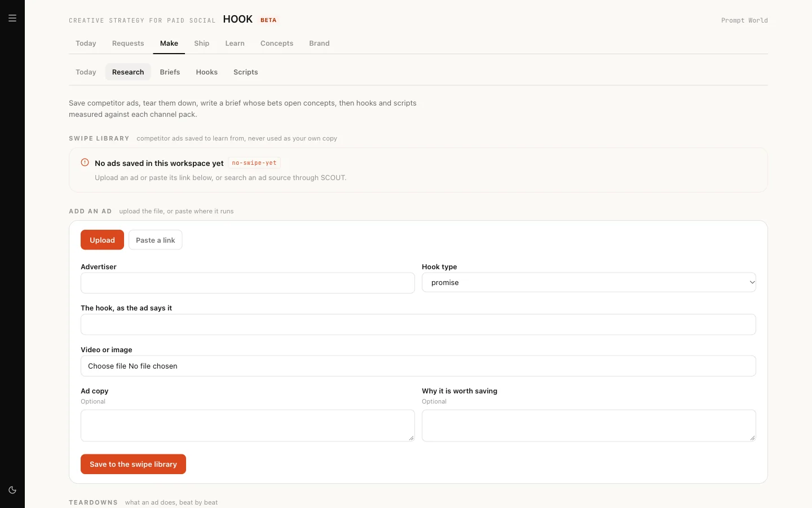
Task: Open the hamburger sidebar menu
Action: (x=12, y=18)
